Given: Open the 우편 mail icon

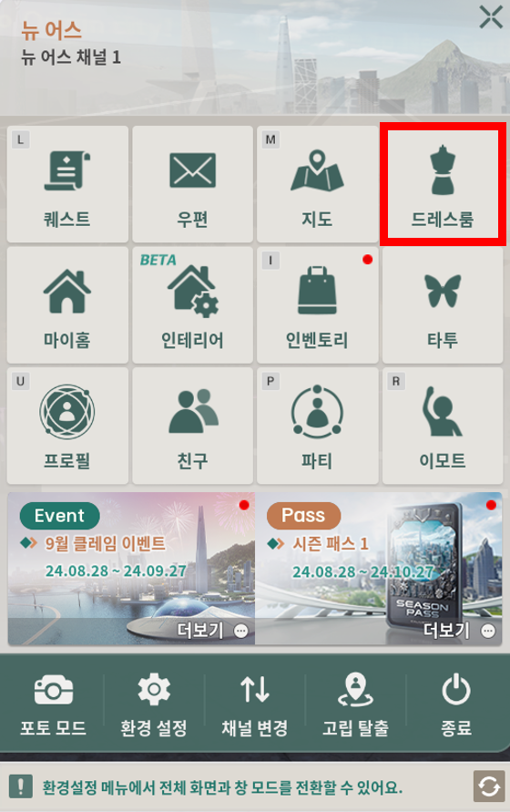Looking at the screenshot, I should (x=192, y=184).
